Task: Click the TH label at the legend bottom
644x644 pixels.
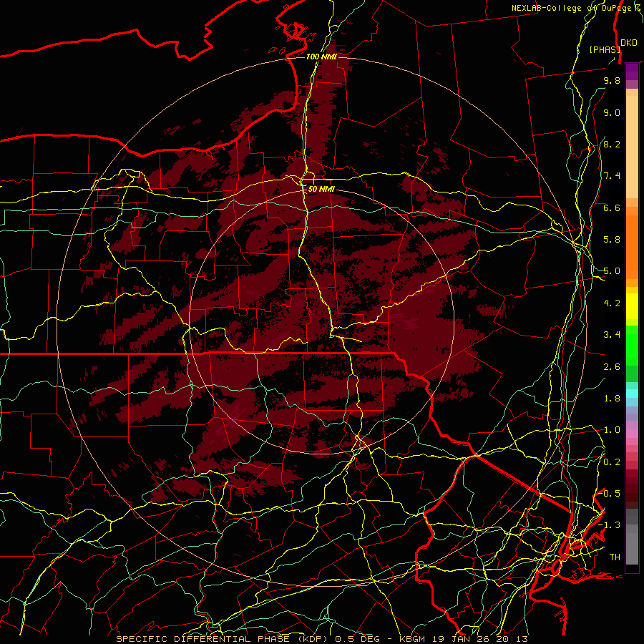Action: 615,557
